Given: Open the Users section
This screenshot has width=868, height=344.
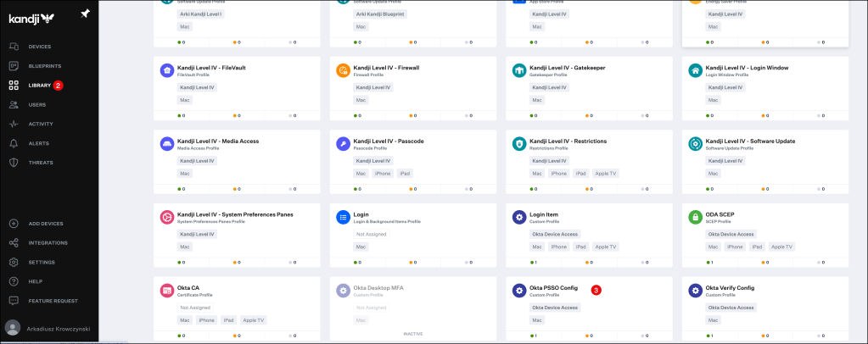Looking at the screenshot, I should (36, 104).
